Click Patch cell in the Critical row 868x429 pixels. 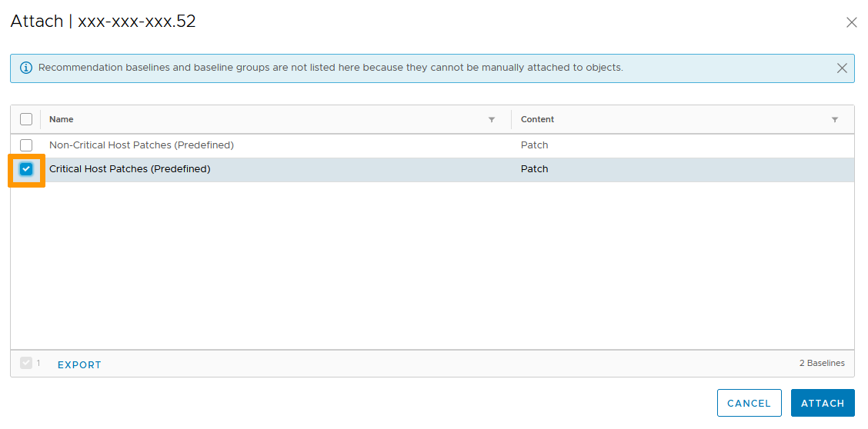534,169
